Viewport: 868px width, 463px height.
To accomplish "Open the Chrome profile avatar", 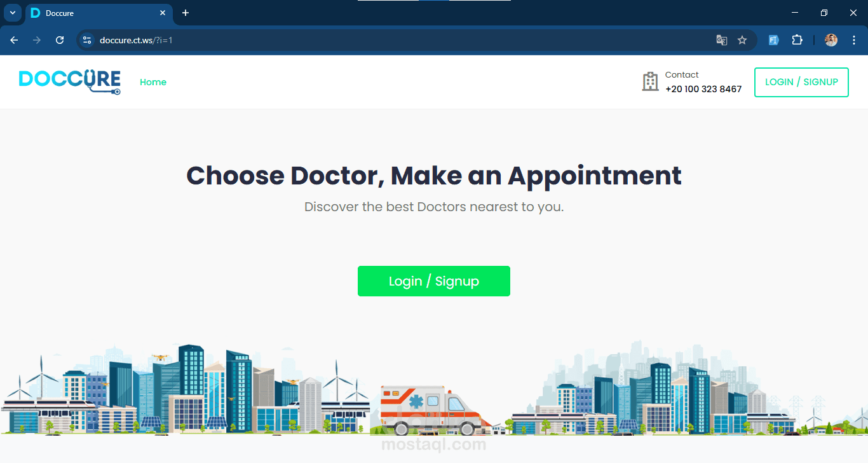I will (x=831, y=40).
